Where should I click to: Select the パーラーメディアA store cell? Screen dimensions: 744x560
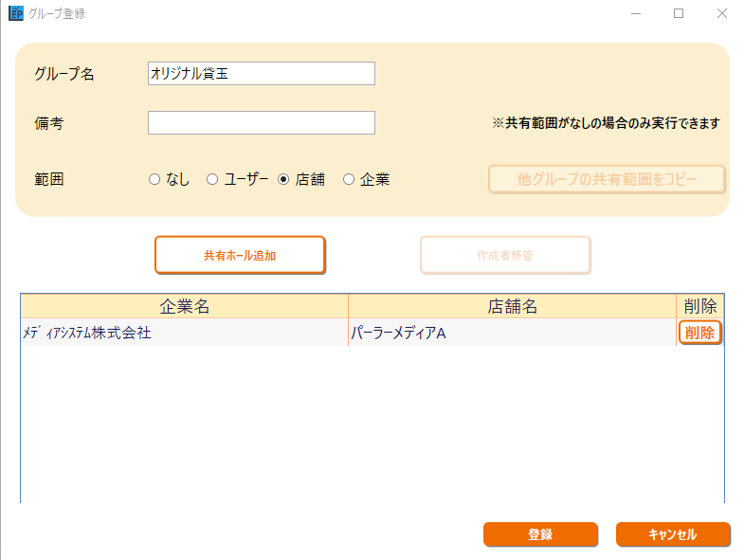[513, 333]
